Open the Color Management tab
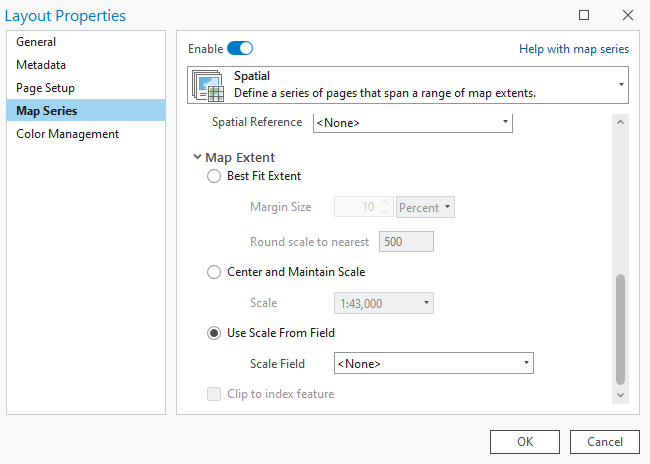The height and width of the screenshot is (464, 650). pos(67,134)
